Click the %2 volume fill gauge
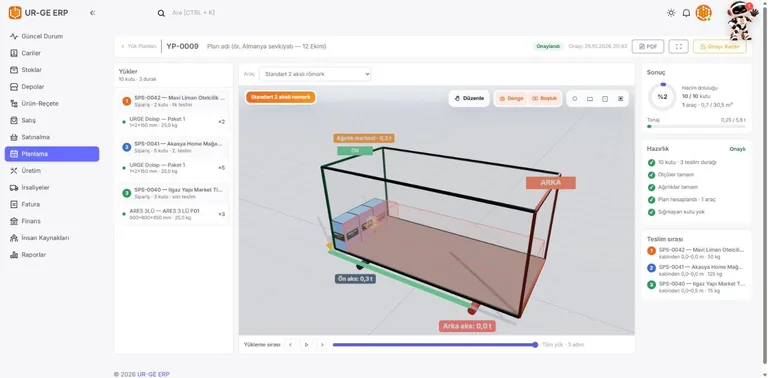Screen dimensions: 768x378 pyautogui.click(x=662, y=96)
